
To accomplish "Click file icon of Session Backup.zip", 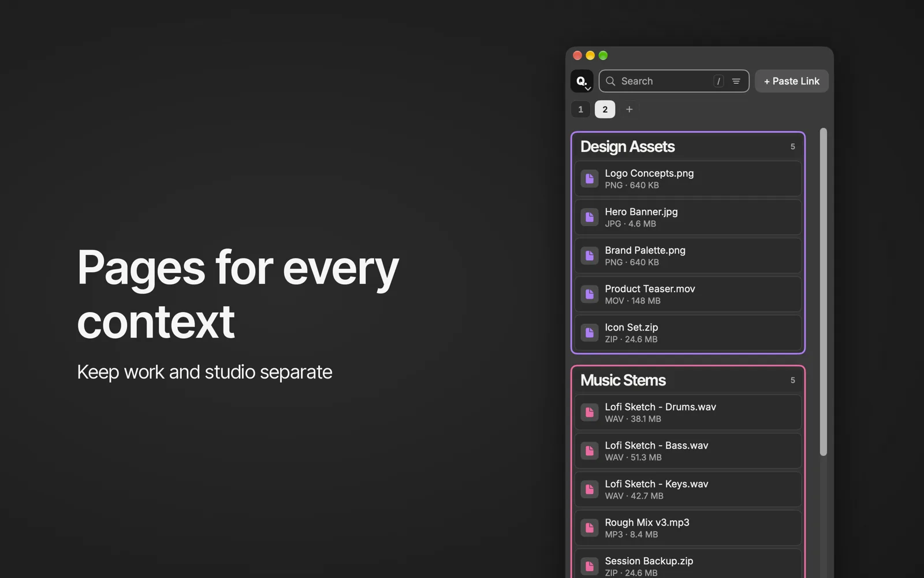I will [x=589, y=566].
